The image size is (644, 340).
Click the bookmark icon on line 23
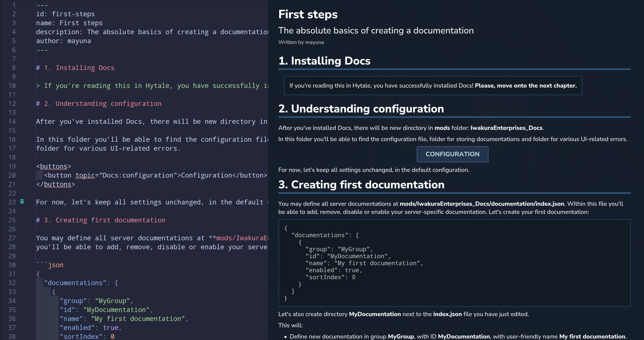tap(22, 201)
